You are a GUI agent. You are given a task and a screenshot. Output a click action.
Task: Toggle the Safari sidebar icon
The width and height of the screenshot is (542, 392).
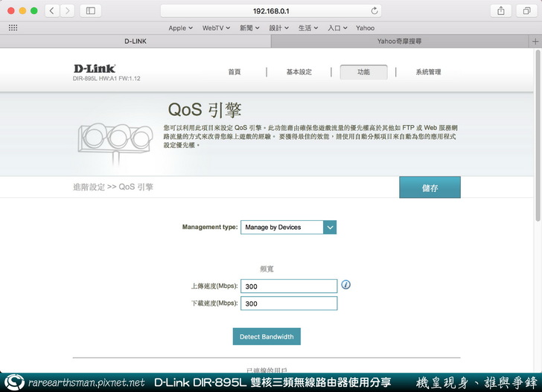[x=91, y=11]
